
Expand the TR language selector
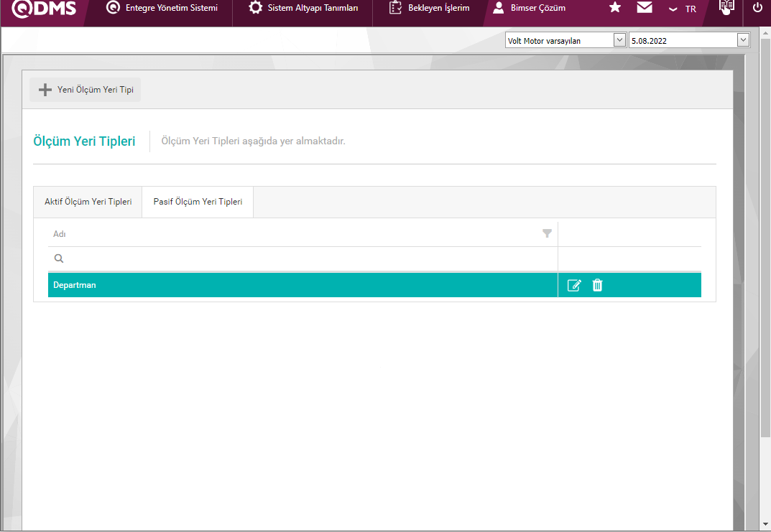[x=683, y=9]
